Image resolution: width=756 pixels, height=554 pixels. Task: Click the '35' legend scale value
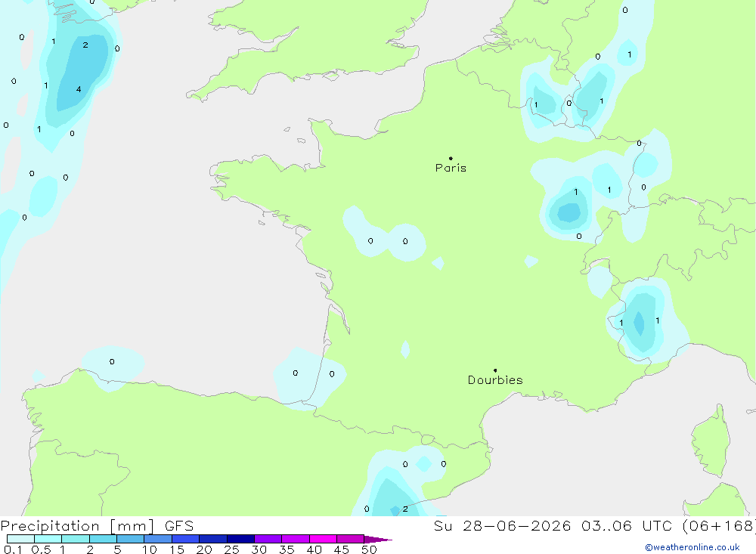[287, 549]
